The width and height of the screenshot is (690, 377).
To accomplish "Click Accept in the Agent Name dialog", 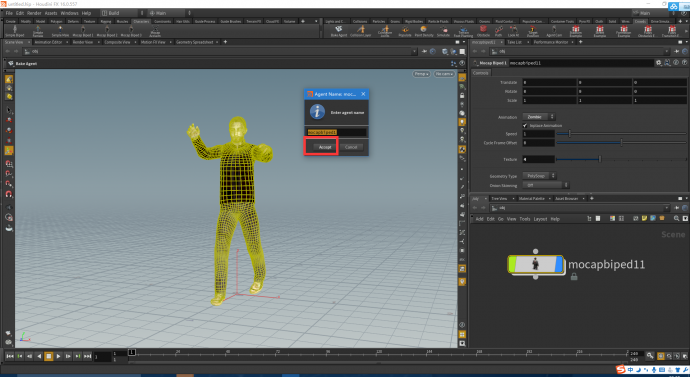I will click(x=325, y=147).
